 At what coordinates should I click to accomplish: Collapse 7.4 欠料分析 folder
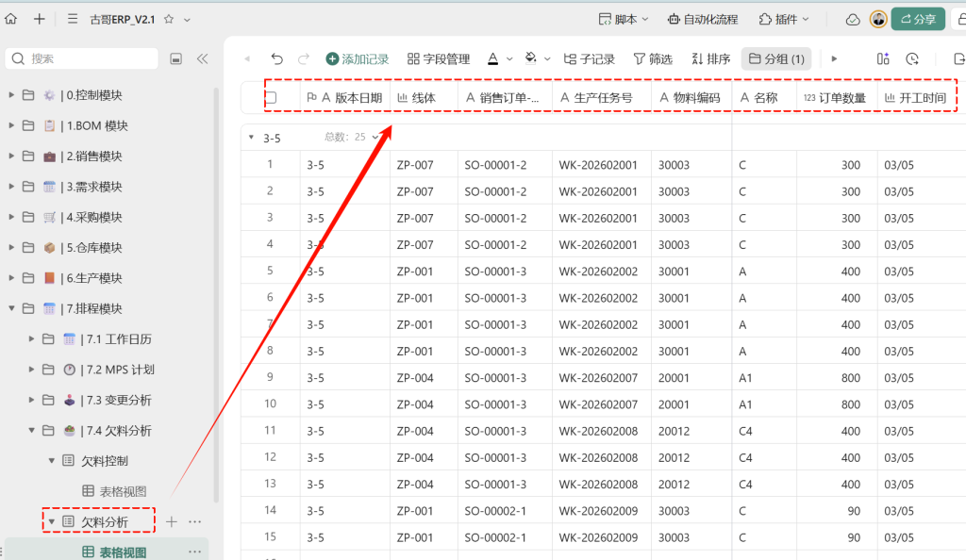(x=31, y=430)
